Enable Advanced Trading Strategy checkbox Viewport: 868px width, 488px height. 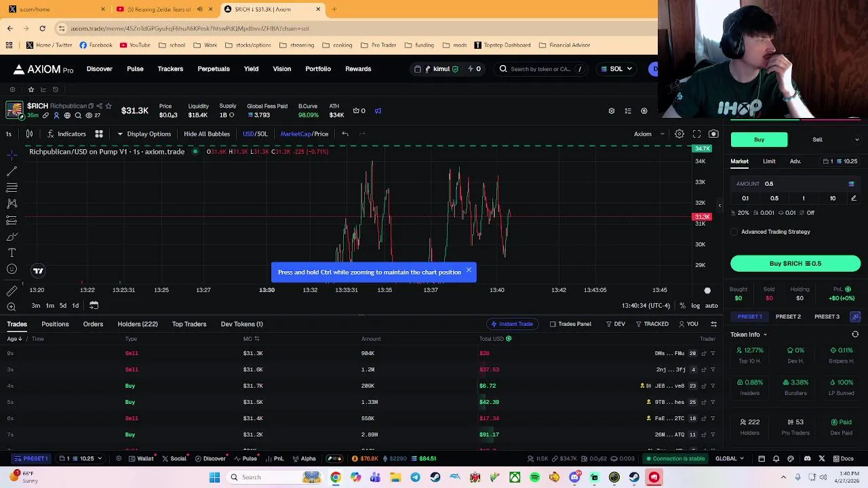734,232
